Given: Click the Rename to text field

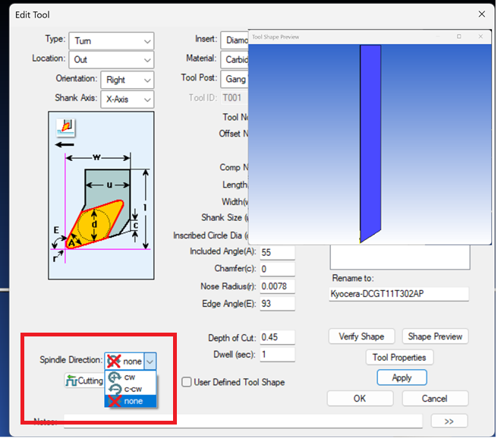Looking at the screenshot, I should tap(399, 294).
